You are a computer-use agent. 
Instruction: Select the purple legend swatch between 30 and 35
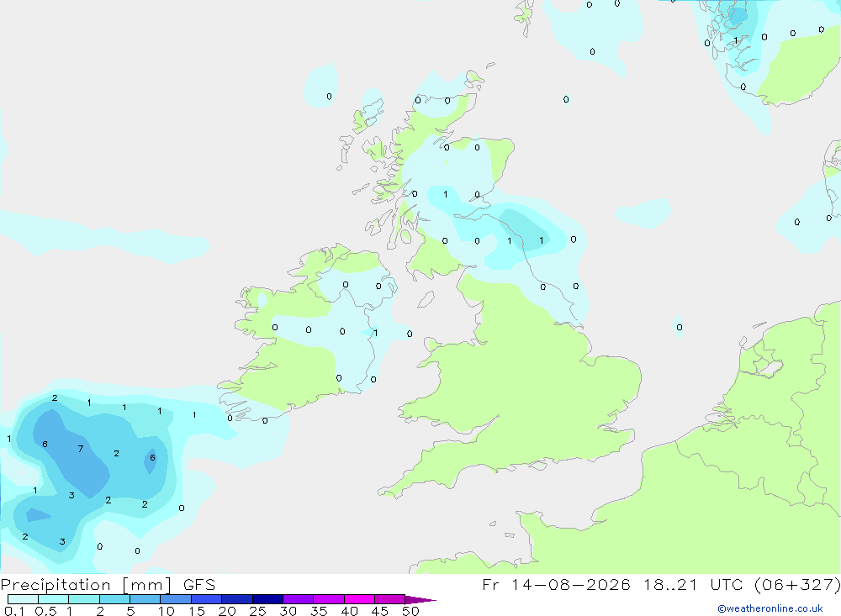(298, 599)
